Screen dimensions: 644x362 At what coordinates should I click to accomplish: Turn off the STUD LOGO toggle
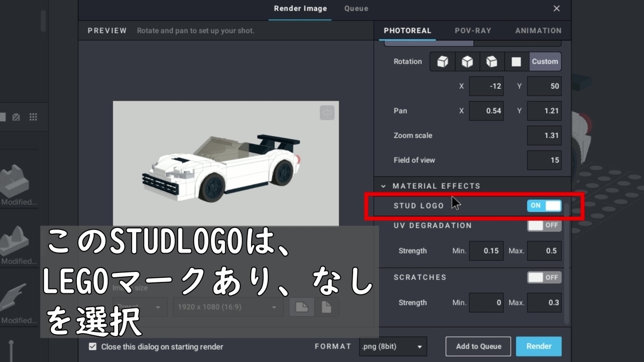tap(544, 205)
